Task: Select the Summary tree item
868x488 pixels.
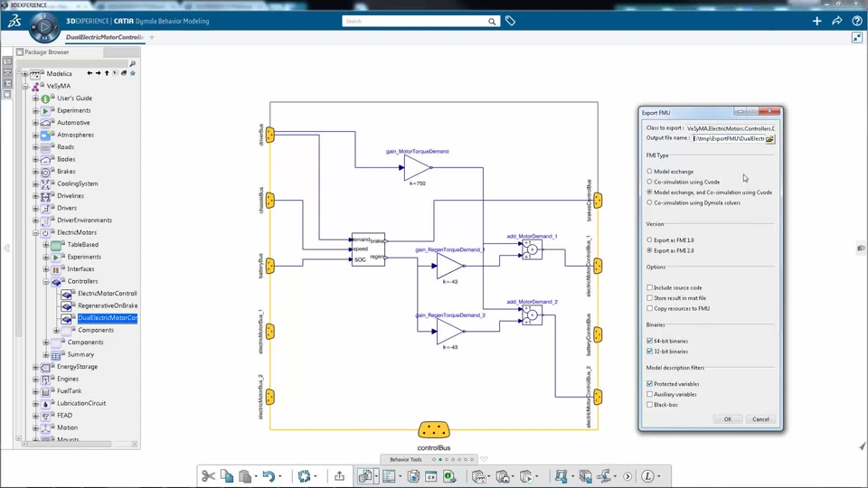Action: [x=80, y=354]
